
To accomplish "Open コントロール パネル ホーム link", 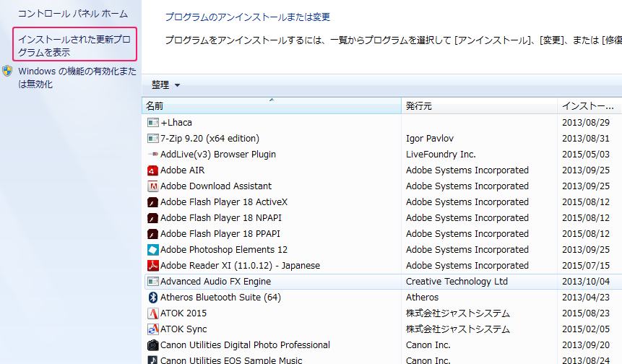I will (73, 14).
